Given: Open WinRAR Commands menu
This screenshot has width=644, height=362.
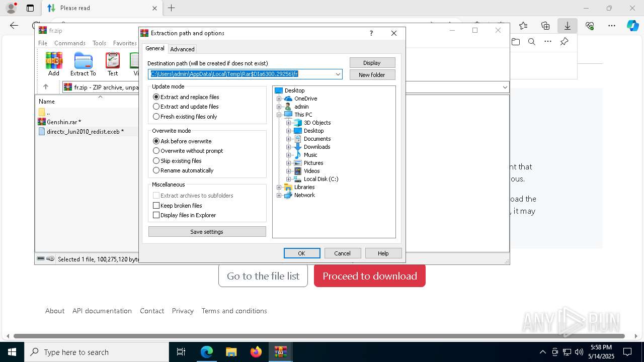Looking at the screenshot, I should [70, 43].
